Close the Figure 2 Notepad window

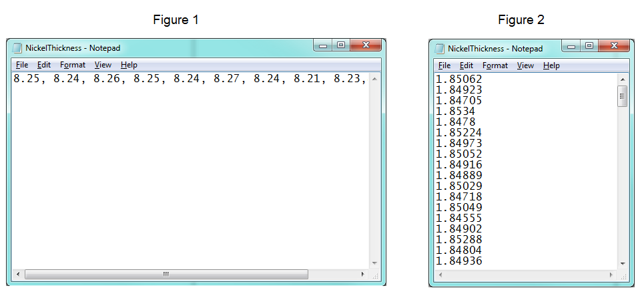(x=613, y=45)
